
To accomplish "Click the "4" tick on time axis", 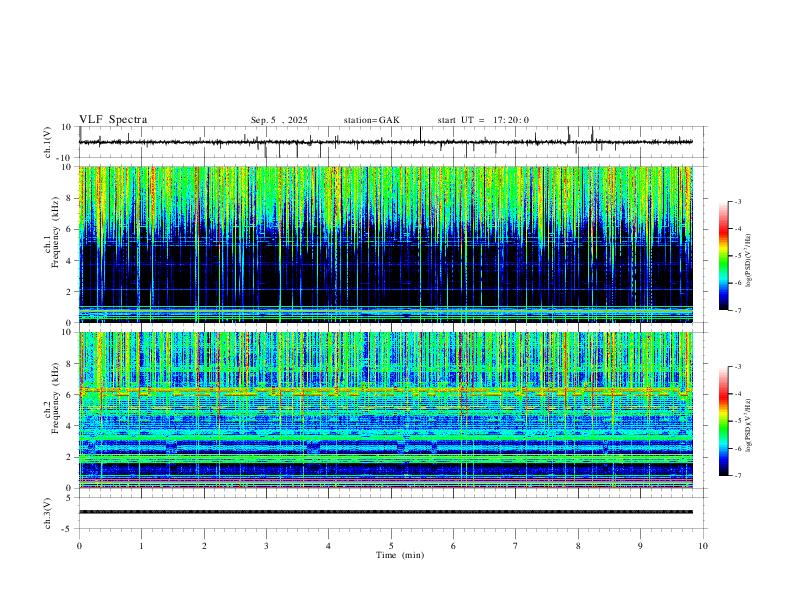I will pyautogui.click(x=329, y=546).
